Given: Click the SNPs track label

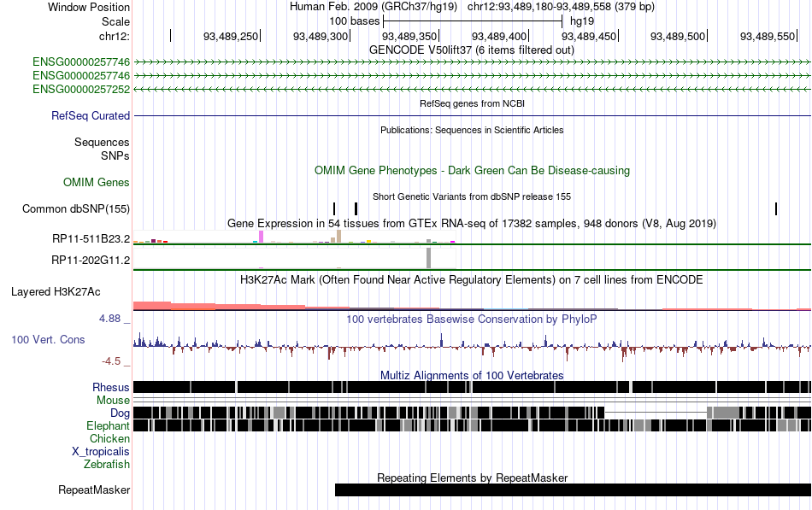Looking at the screenshot, I should click(x=115, y=155).
